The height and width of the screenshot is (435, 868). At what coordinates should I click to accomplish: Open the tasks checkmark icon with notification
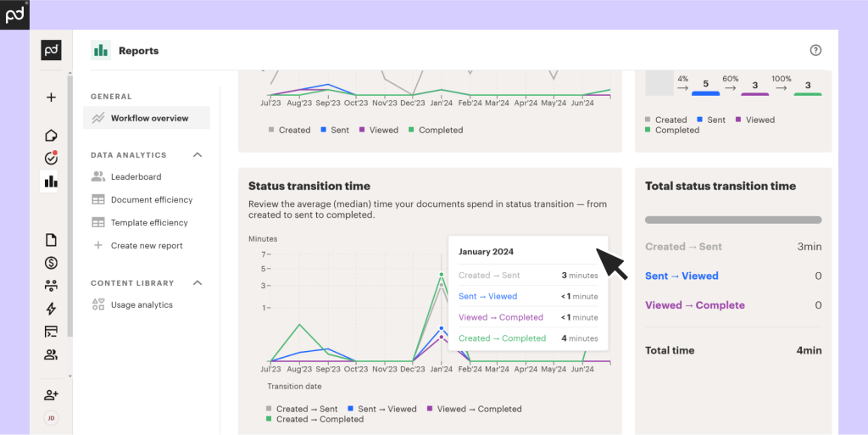click(x=51, y=159)
